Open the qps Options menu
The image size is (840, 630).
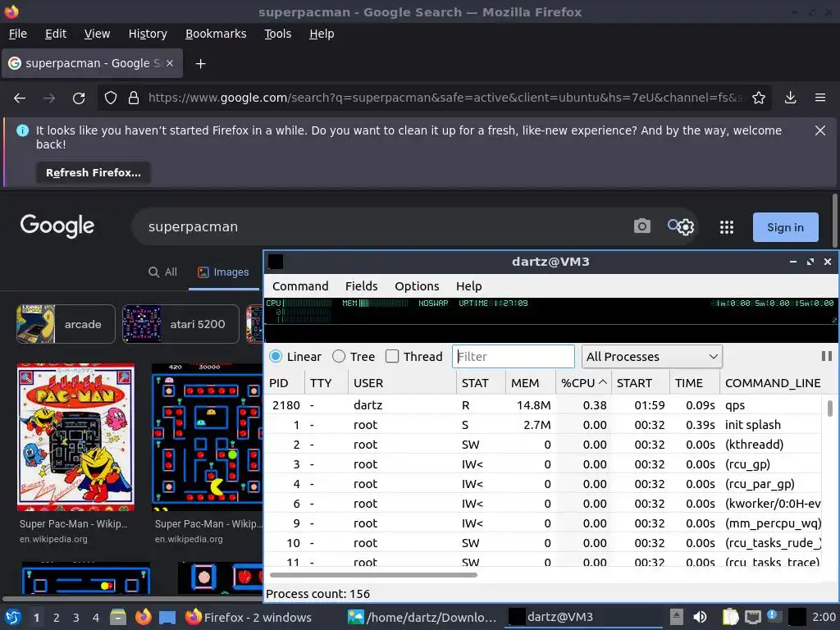pyautogui.click(x=417, y=286)
